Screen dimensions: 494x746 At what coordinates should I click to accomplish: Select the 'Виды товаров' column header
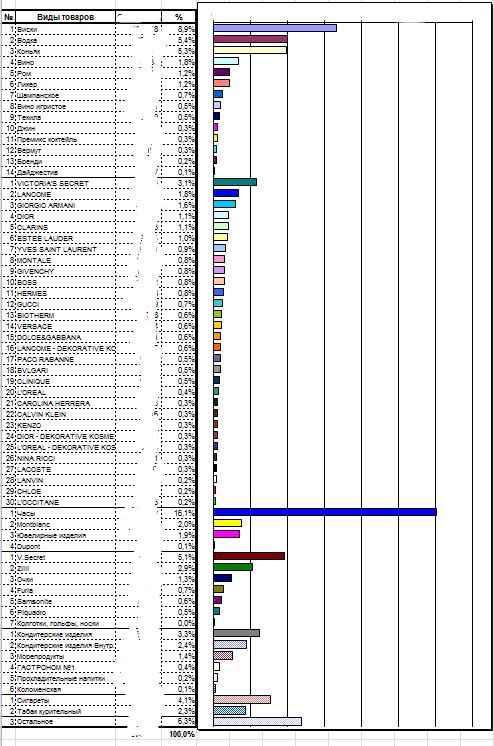pos(66,17)
